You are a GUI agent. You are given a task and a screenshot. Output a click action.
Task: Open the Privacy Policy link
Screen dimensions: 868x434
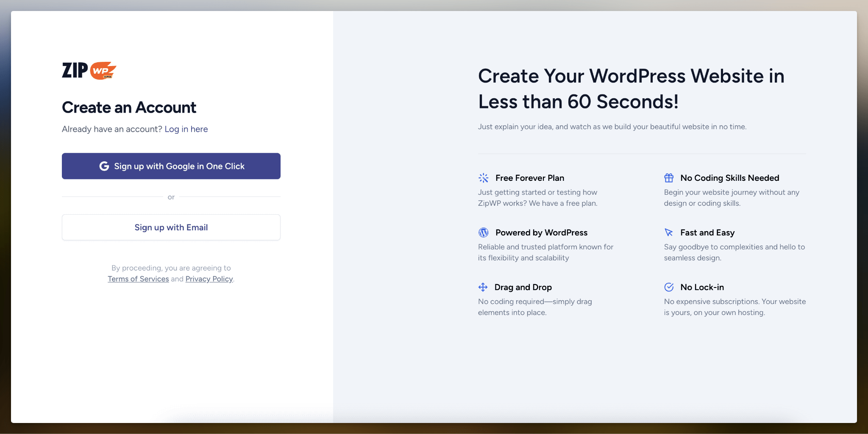[x=209, y=279]
